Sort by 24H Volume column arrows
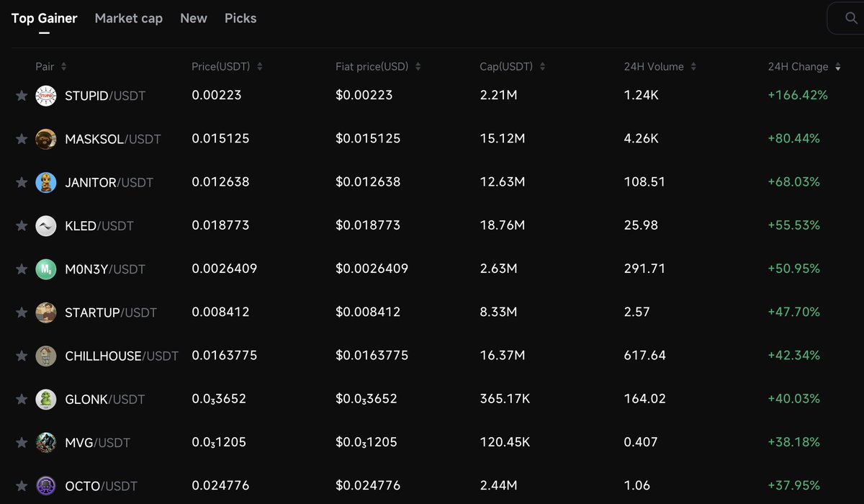 (693, 67)
